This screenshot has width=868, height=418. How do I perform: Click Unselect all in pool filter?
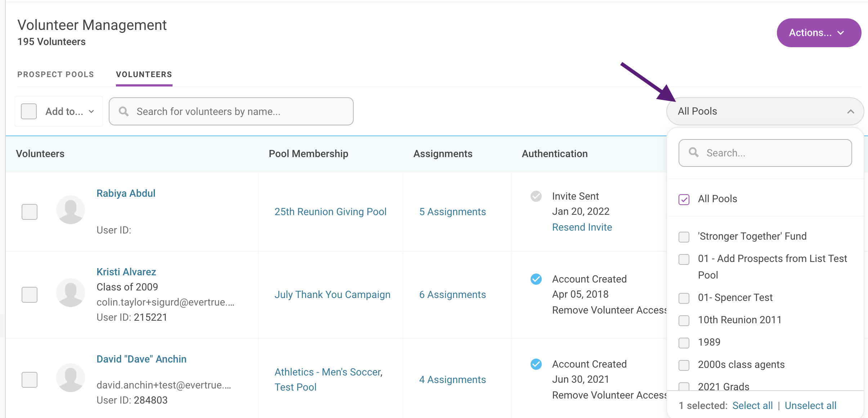[810, 405]
